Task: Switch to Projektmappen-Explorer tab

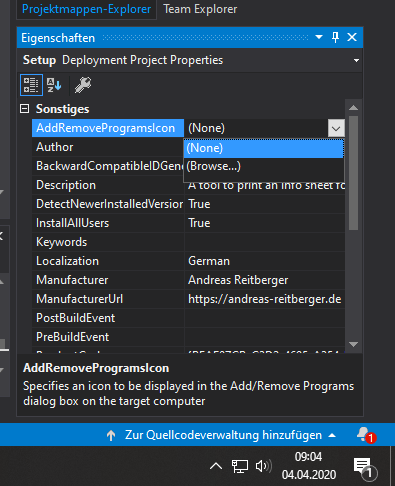Action: click(86, 9)
